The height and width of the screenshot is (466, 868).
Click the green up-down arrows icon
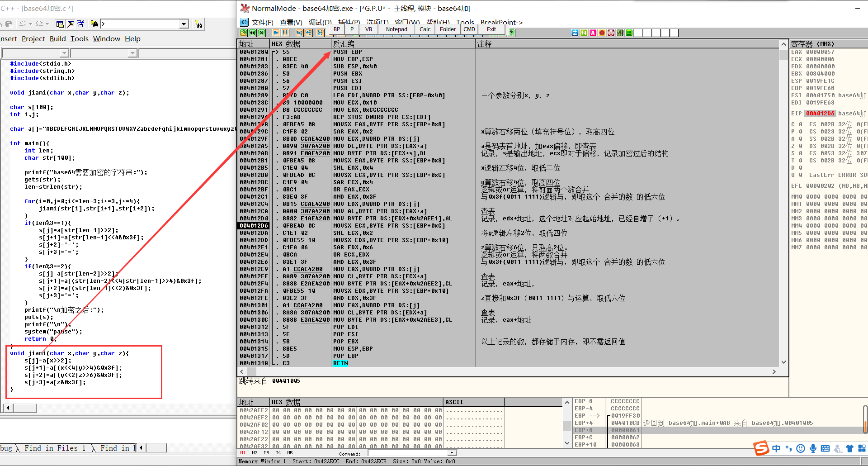coord(584,33)
